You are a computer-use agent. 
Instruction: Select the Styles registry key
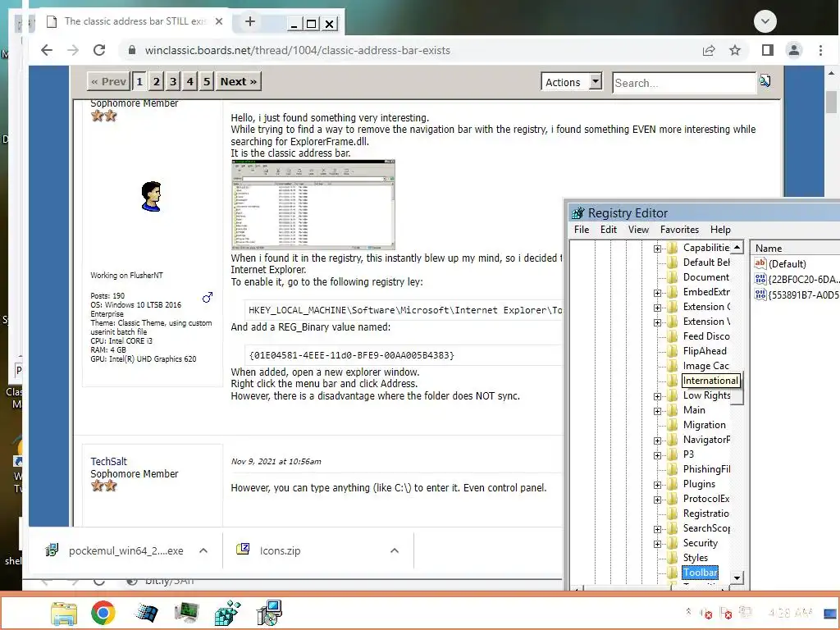point(696,558)
